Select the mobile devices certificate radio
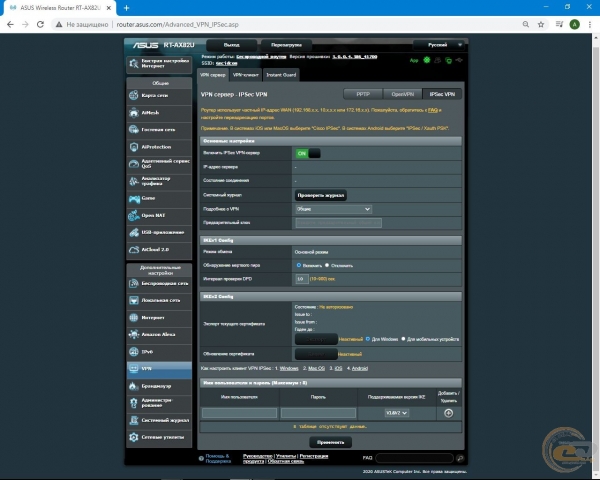600x480 pixels. tap(403, 339)
